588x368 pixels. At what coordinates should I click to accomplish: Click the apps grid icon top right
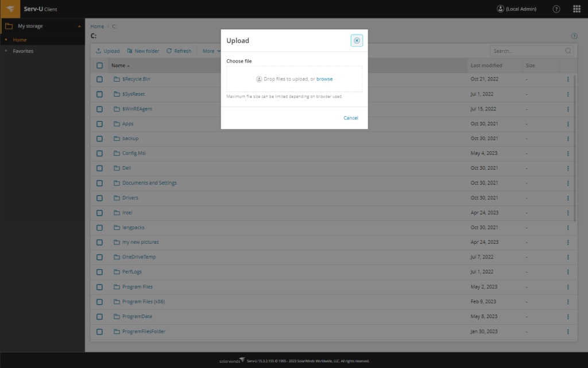click(x=576, y=9)
